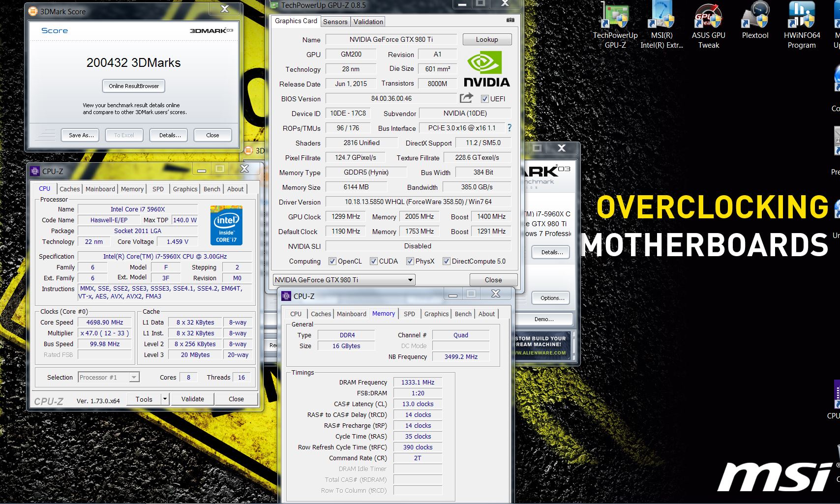This screenshot has height=504, width=840.
Task: Open Graphics tab in CPU-Z Memory window
Action: [436, 314]
